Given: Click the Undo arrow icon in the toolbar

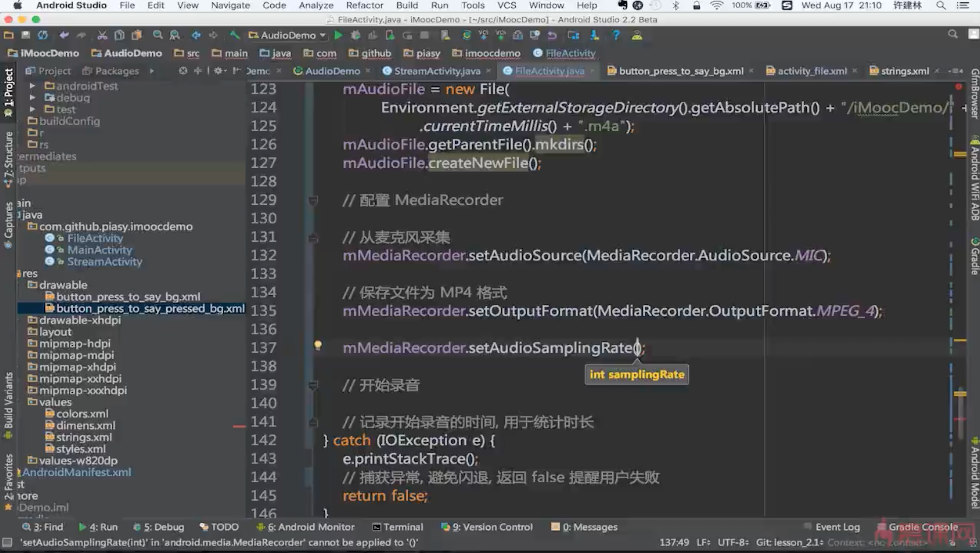Looking at the screenshot, I should [64, 35].
